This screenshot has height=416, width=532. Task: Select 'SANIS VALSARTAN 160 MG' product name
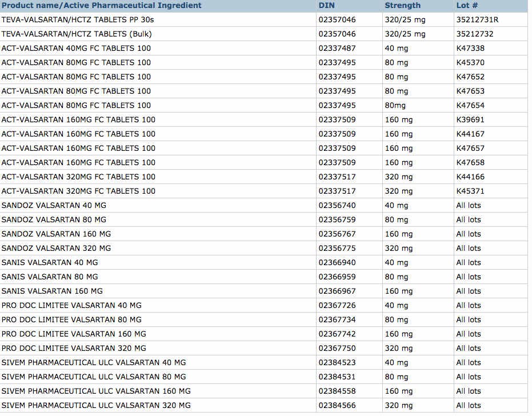click(52, 291)
